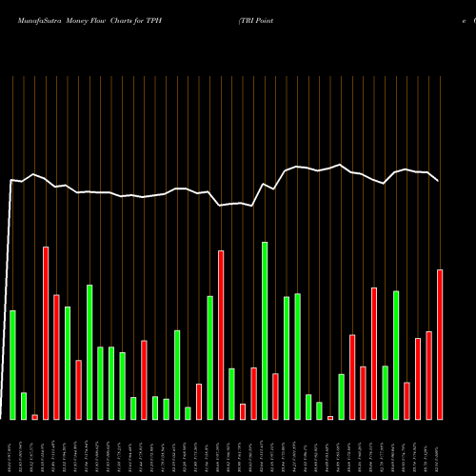Select the final red bar at chart end
The width and height of the screenshot is (476, 476).
(440, 345)
